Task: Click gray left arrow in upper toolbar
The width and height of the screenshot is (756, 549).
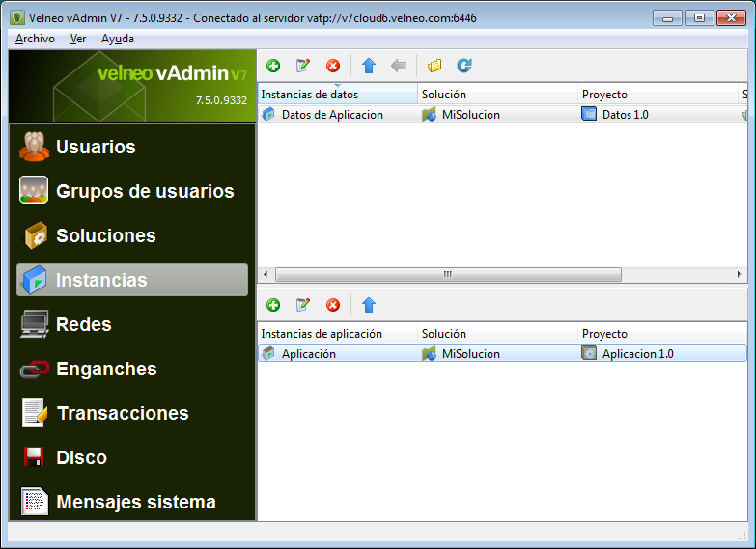Action: 399,66
